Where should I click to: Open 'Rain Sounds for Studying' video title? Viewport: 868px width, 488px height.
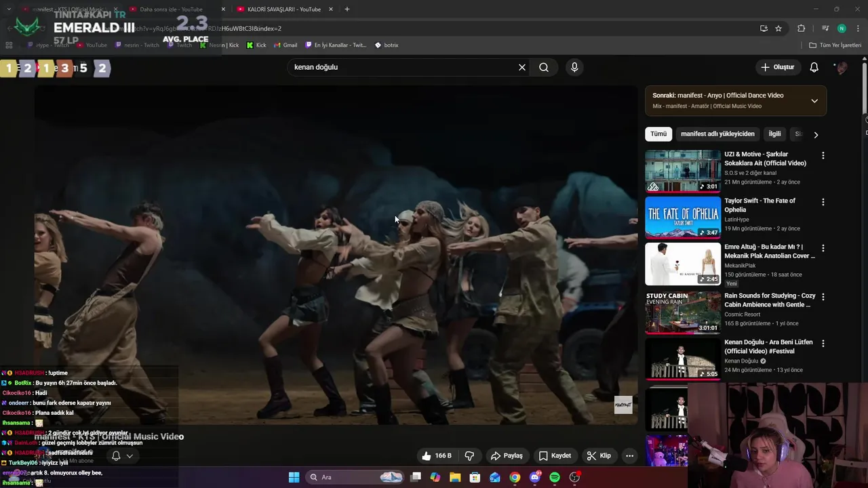pyautogui.click(x=770, y=300)
